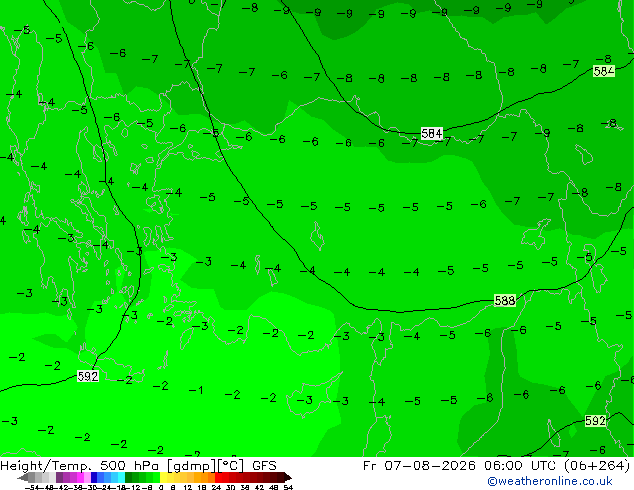The height and width of the screenshot is (490, 634).
Task: Pick the bright red swatch in the legend
Action: click(x=219, y=477)
